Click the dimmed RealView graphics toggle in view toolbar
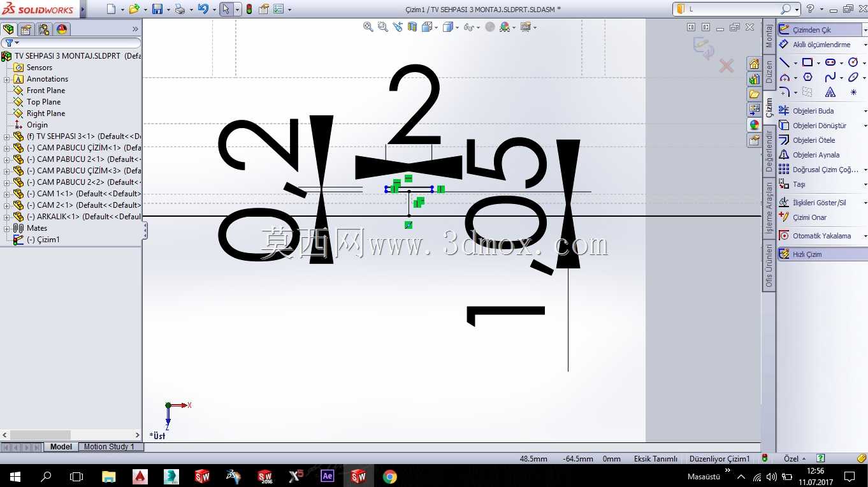 coord(489,27)
